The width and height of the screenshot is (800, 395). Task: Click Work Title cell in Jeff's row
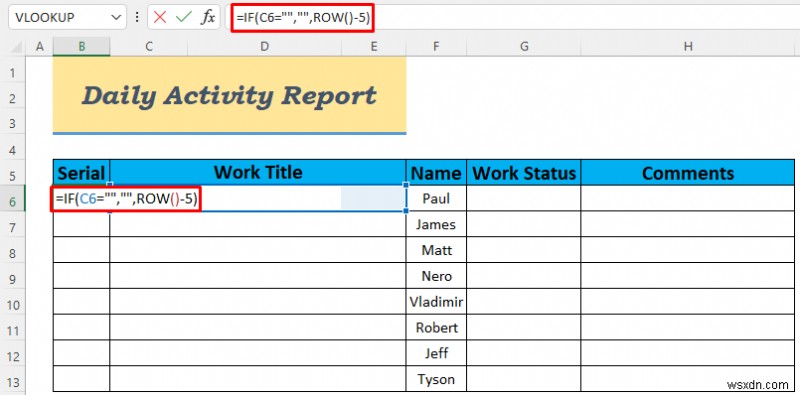coord(258,353)
